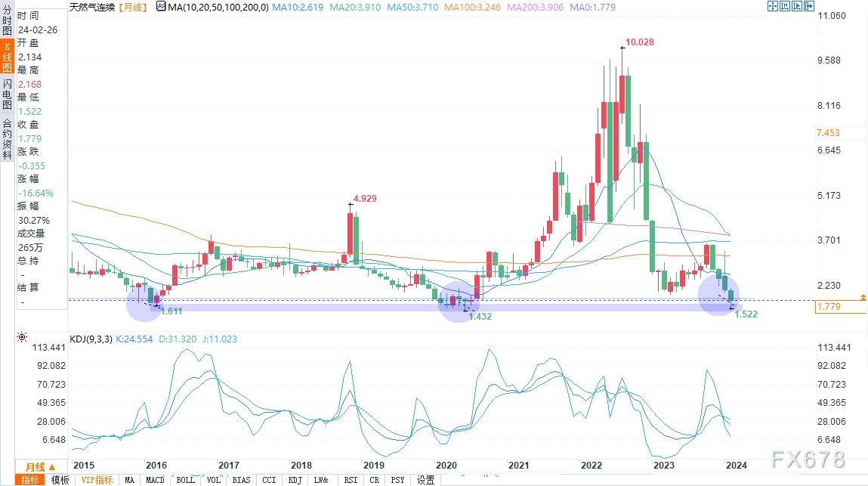Click the 1.522 low price label
This screenshot has width=868, height=486.
pos(746,314)
